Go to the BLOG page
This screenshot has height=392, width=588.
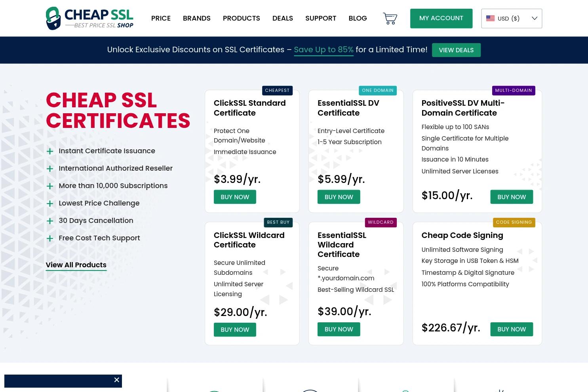tap(358, 18)
